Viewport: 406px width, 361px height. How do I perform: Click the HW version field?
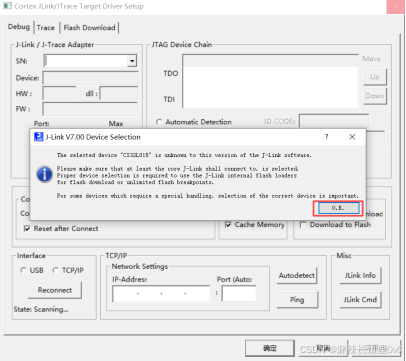[x=59, y=93]
